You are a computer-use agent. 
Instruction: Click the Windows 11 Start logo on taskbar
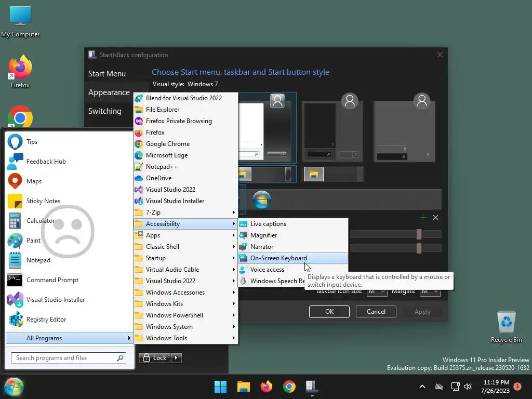click(220, 387)
